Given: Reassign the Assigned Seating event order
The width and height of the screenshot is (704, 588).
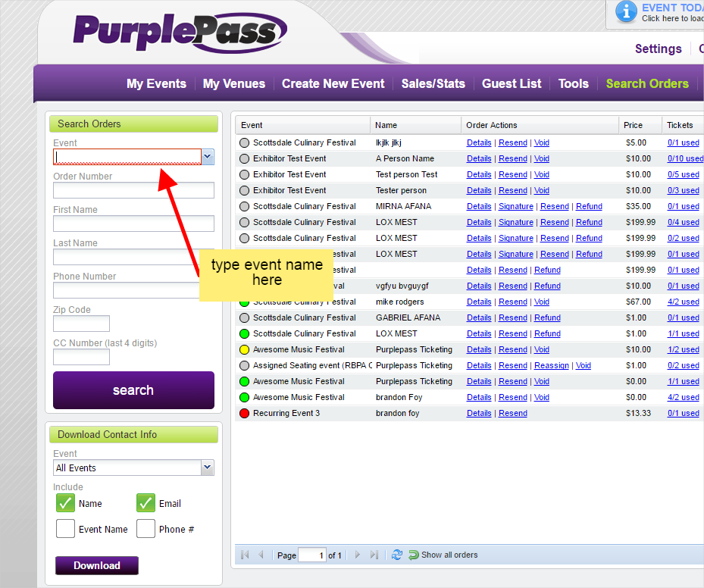Looking at the screenshot, I should tap(552, 366).
